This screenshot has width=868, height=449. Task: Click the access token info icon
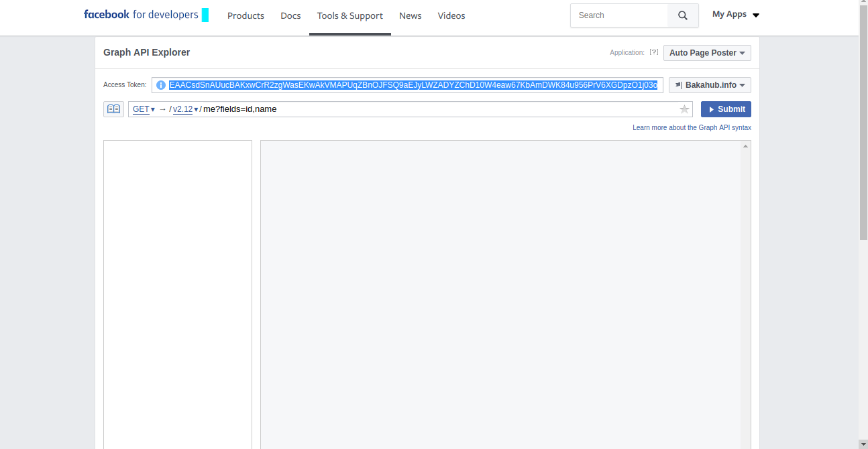(x=161, y=85)
